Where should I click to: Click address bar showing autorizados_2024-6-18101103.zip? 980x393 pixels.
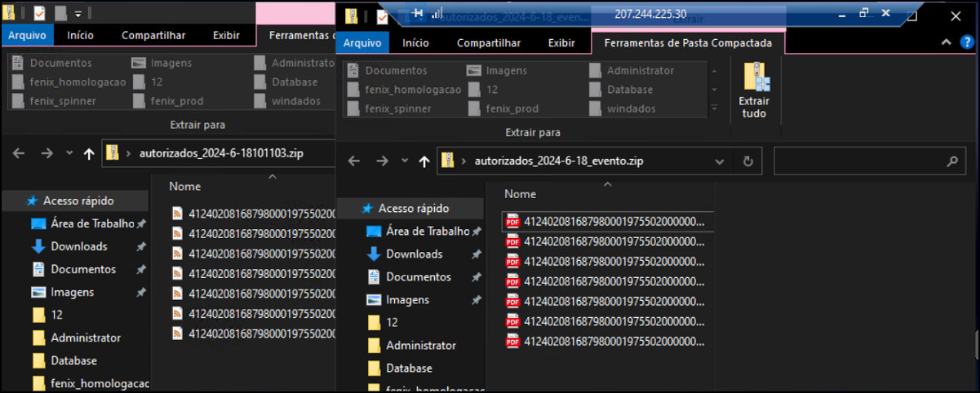[219, 153]
